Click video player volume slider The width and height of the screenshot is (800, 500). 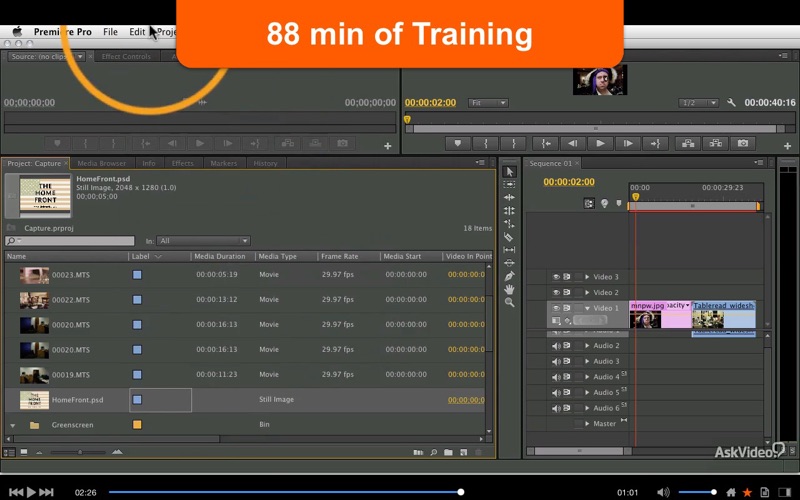coord(696,492)
